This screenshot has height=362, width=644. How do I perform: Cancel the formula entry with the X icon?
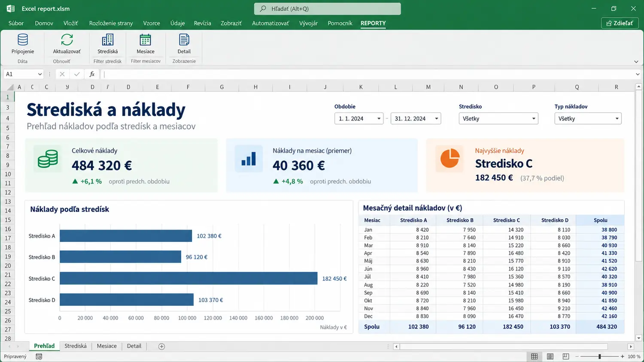coord(62,74)
